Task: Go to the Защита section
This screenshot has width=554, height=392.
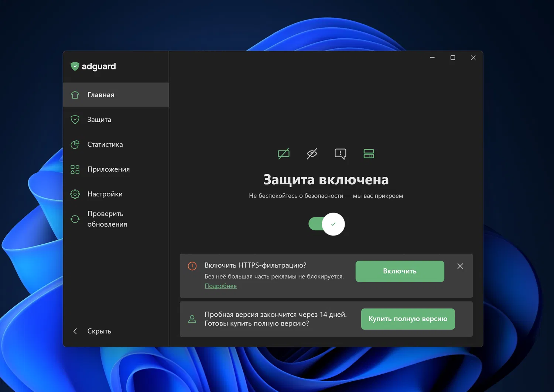Action: (x=116, y=120)
